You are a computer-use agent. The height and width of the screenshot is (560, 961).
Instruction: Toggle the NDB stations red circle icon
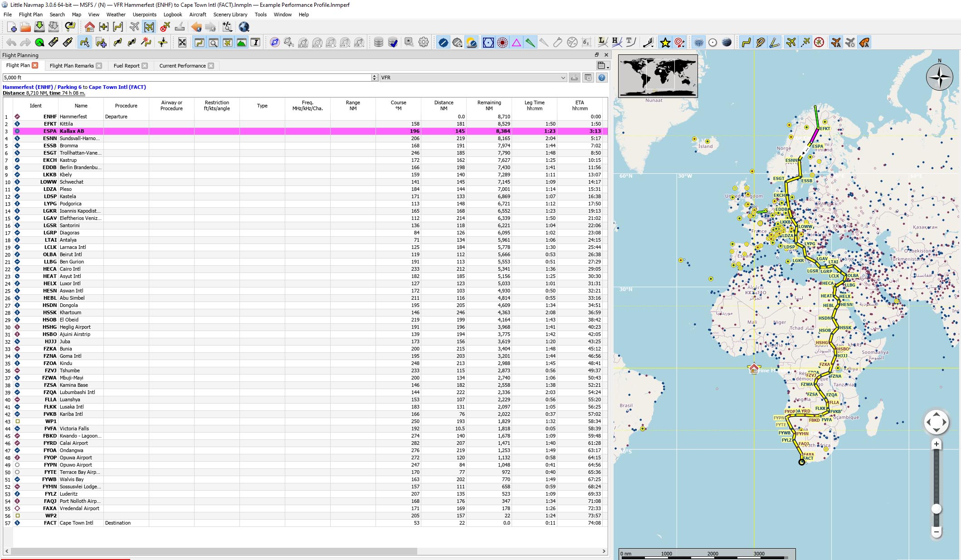[502, 43]
